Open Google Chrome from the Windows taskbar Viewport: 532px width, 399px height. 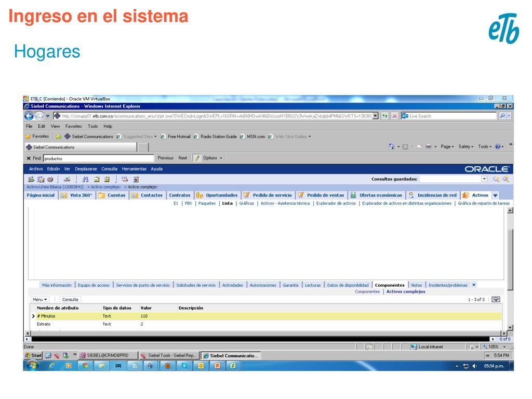click(x=85, y=366)
